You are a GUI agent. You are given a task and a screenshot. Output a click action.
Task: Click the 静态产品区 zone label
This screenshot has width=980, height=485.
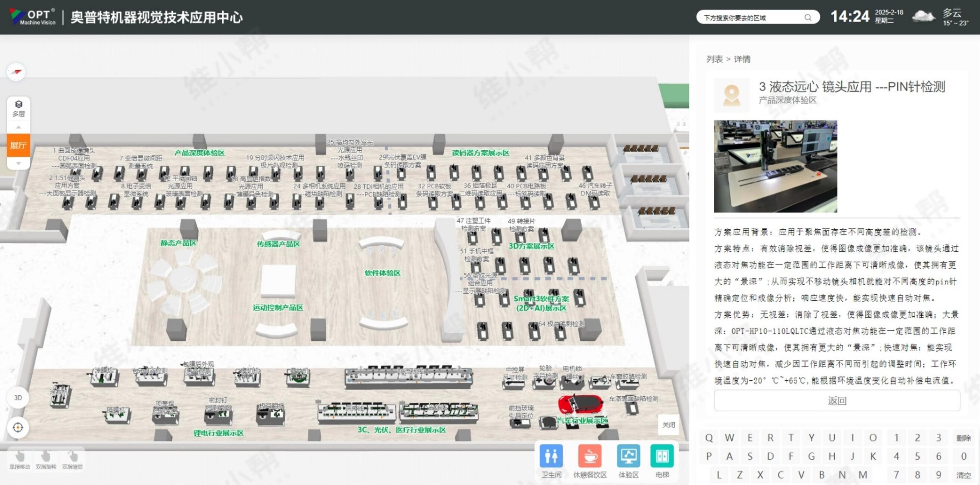(x=178, y=243)
